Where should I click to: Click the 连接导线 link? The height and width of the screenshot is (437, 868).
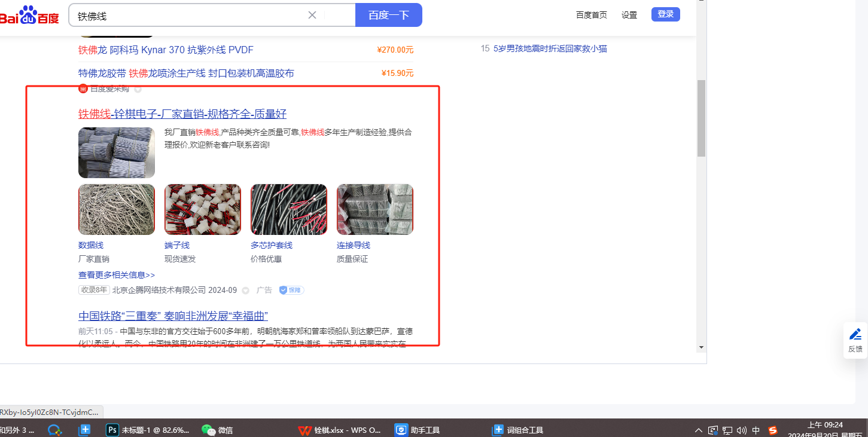[x=354, y=245]
